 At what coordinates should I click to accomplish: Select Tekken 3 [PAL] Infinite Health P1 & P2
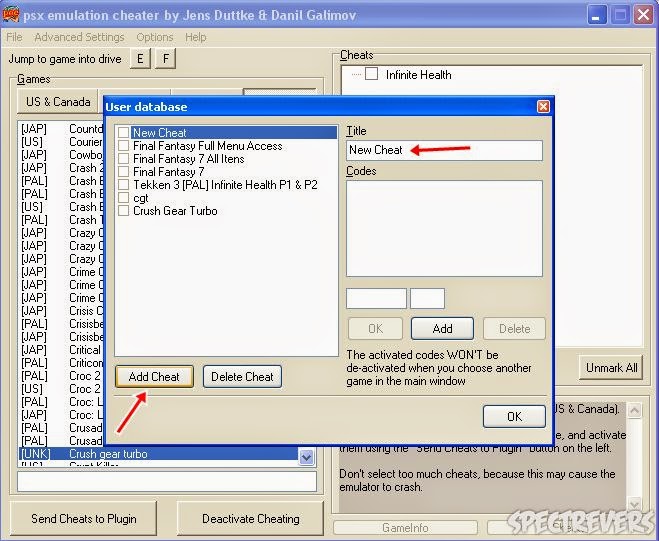click(x=225, y=185)
